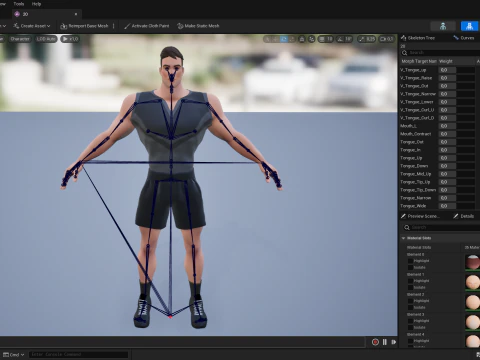
Task: Open the Create Asset dropdown
Action: pyautogui.click(x=32, y=26)
